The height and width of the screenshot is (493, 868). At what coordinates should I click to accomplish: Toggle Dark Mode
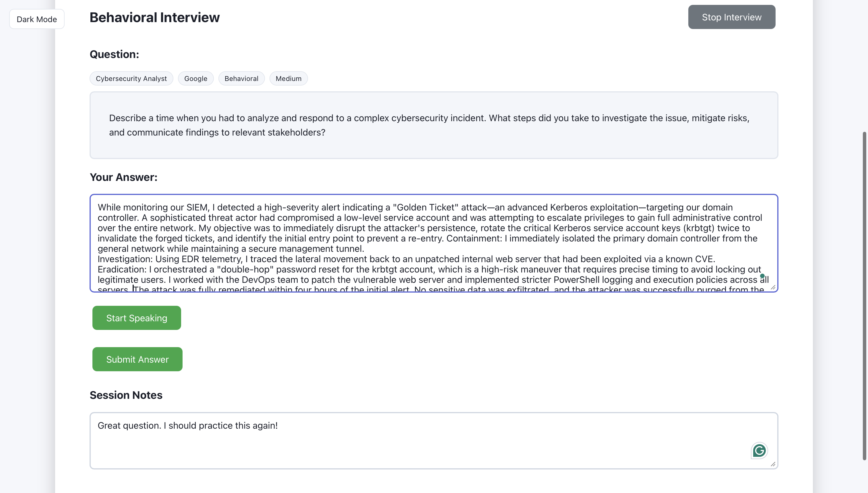pyautogui.click(x=36, y=19)
